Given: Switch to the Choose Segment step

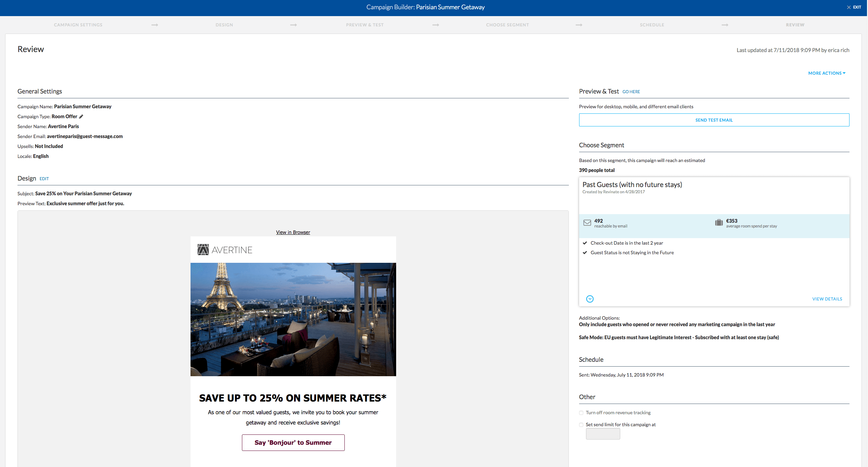Looking at the screenshot, I should [507, 25].
